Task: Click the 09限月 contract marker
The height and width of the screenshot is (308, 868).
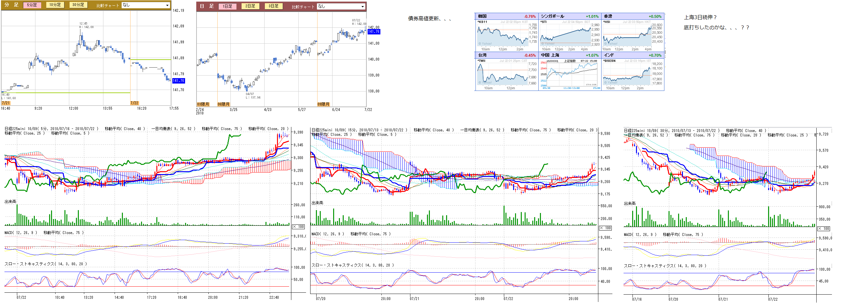Action: 324,104
